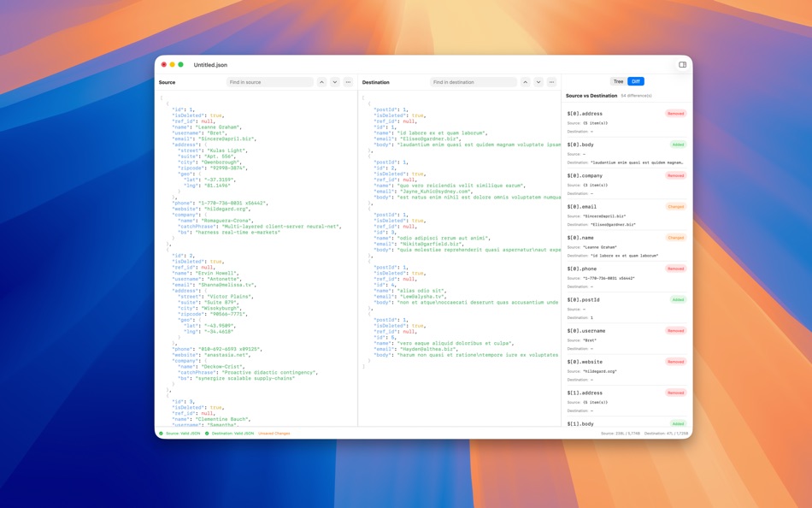Click the previous-match up arrow in Destination search
The height and width of the screenshot is (508, 812).
(525, 82)
